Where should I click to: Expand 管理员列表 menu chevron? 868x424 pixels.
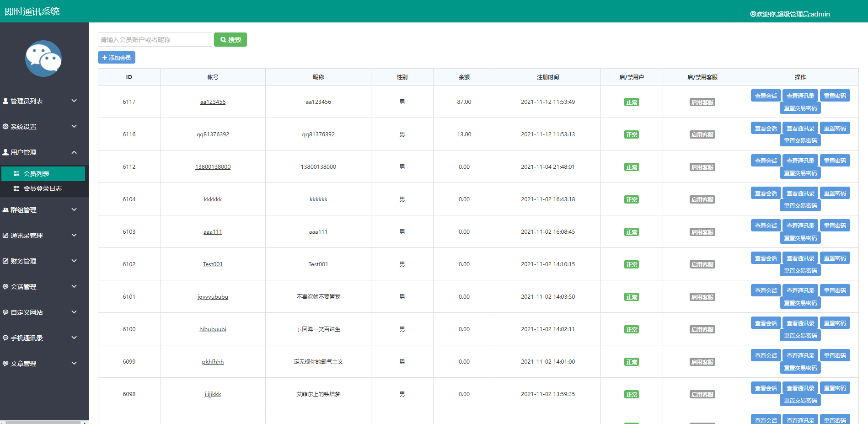74,101
